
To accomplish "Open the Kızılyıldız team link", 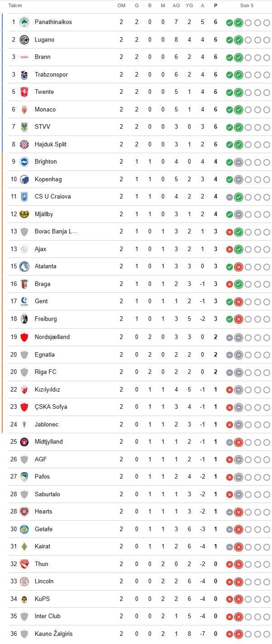I will [x=48, y=389].
